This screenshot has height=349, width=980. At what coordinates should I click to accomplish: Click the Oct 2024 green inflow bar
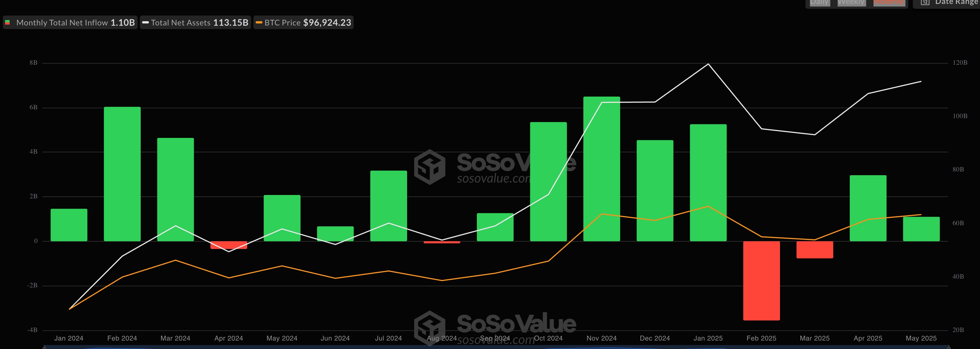548,181
